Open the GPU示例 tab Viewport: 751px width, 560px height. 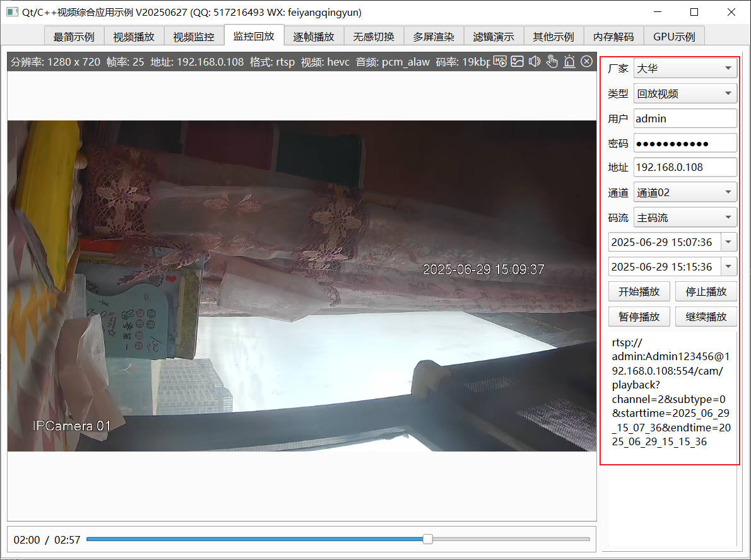[x=674, y=37]
